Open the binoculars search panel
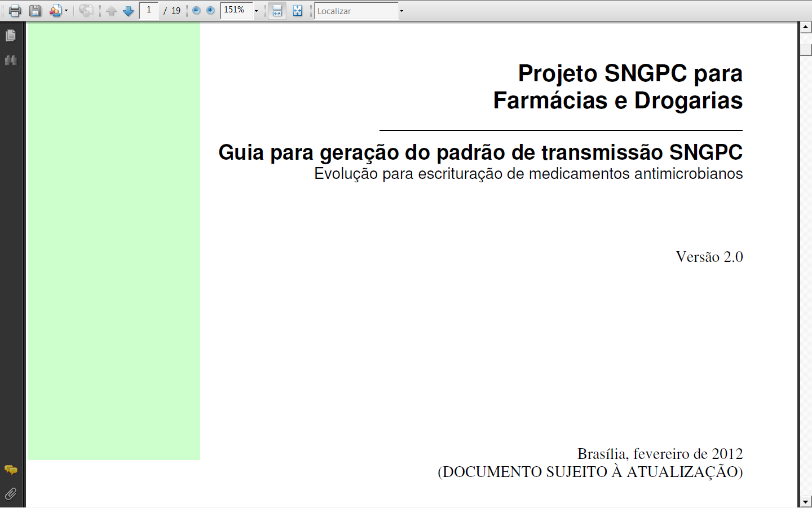The image size is (812, 508). coord(11,60)
